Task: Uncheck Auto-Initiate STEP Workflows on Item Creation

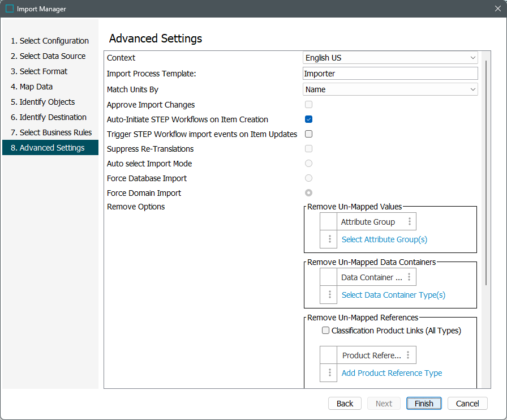Action: point(308,119)
